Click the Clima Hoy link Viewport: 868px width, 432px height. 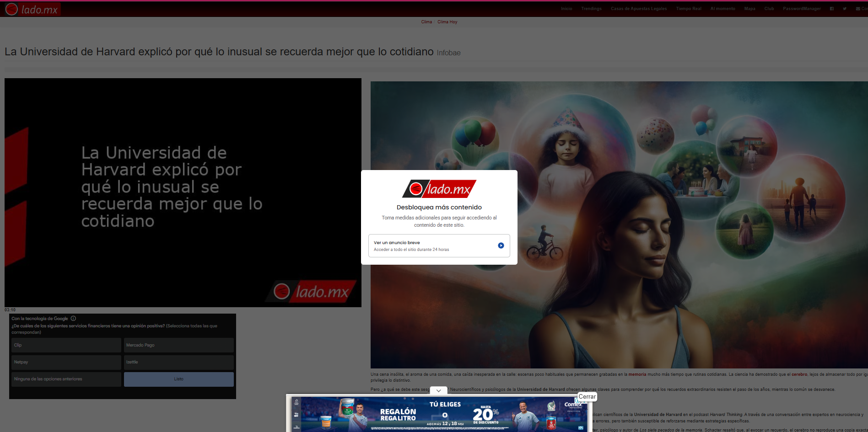coord(447,22)
